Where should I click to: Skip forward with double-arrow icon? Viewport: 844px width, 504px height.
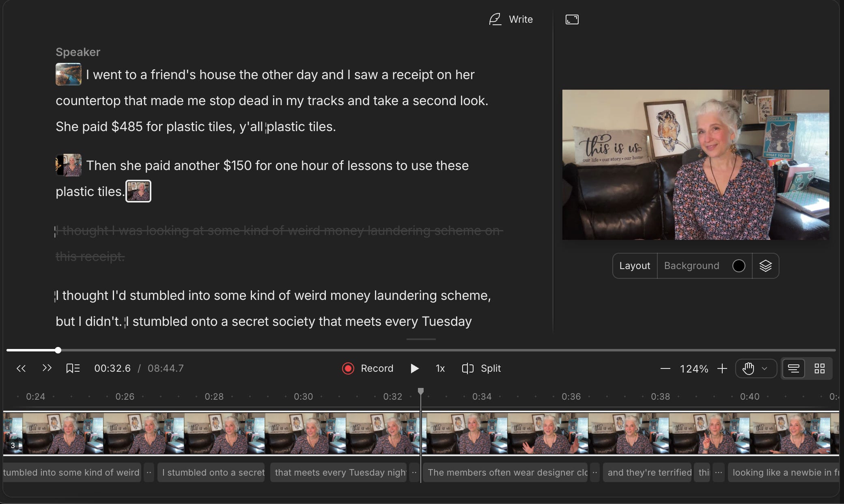pyautogui.click(x=47, y=368)
